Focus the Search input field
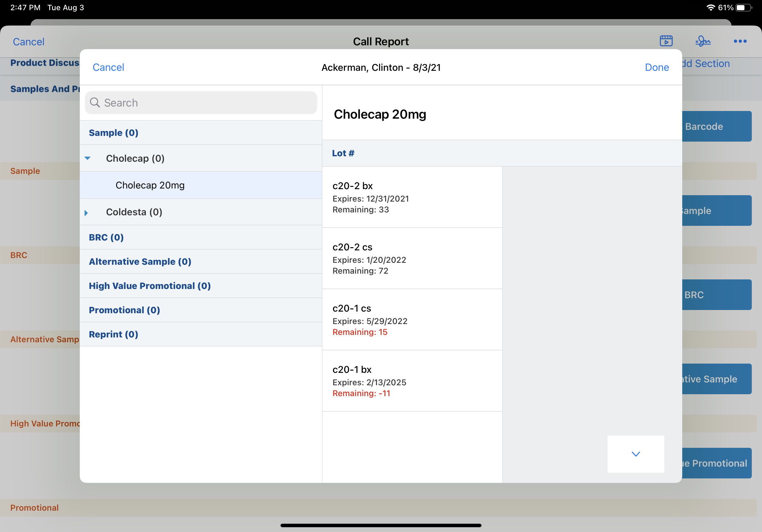 [x=206, y=103]
